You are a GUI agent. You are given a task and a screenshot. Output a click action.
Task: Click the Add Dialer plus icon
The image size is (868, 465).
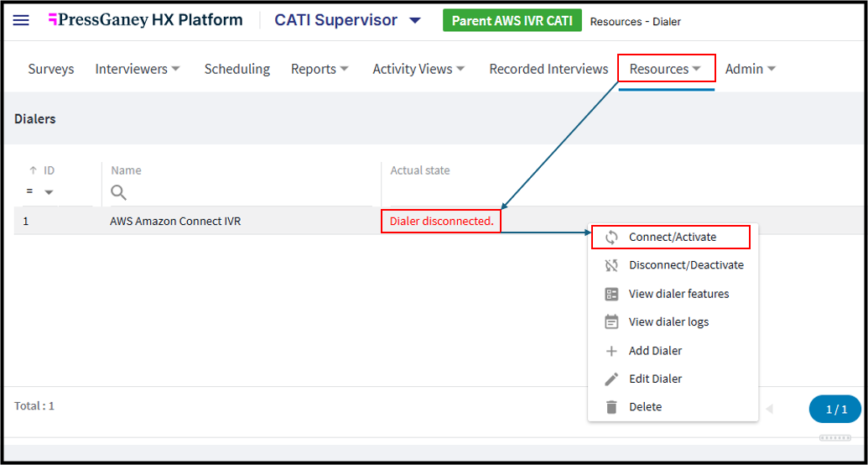point(611,351)
